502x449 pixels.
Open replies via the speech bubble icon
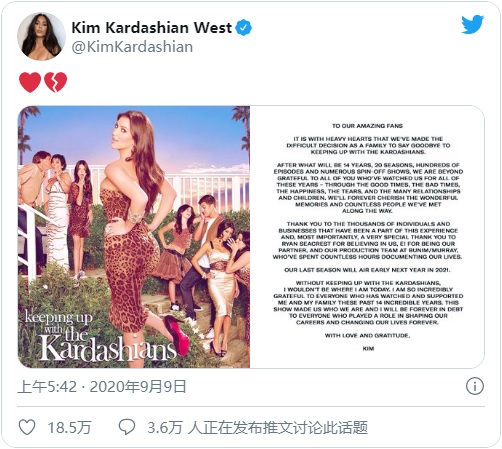pyautogui.click(x=127, y=427)
